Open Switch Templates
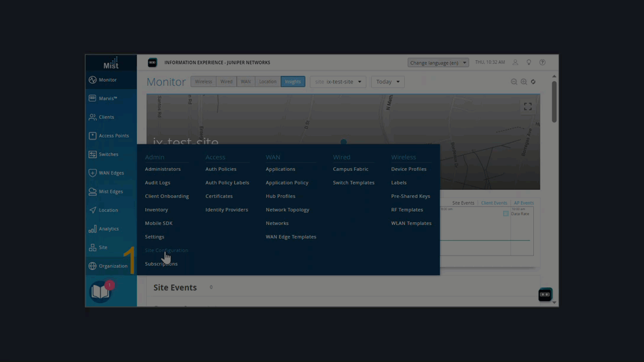Image resolution: width=644 pixels, height=362 pixels. 353,183
